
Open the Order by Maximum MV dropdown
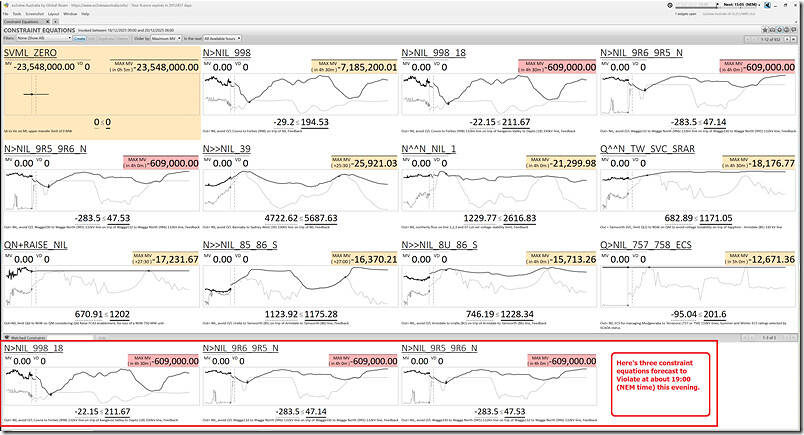166,38
